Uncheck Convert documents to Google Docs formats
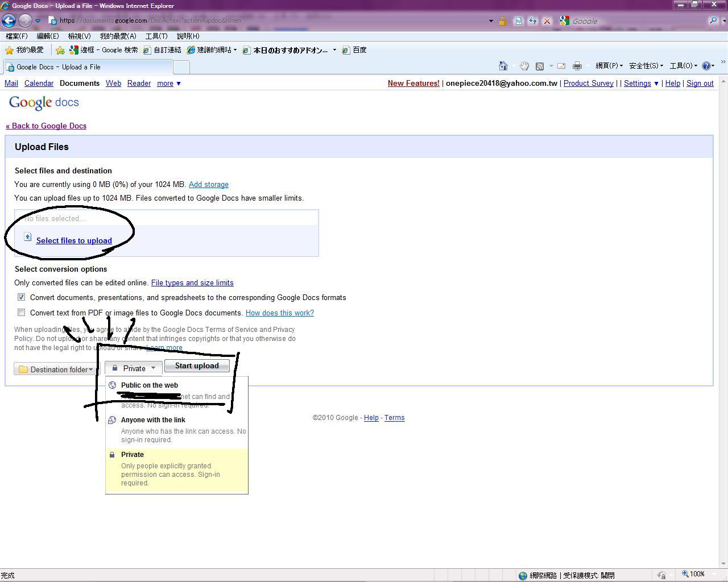The width and height of the screenshot is (728, 582). click(x=21, y=297)
